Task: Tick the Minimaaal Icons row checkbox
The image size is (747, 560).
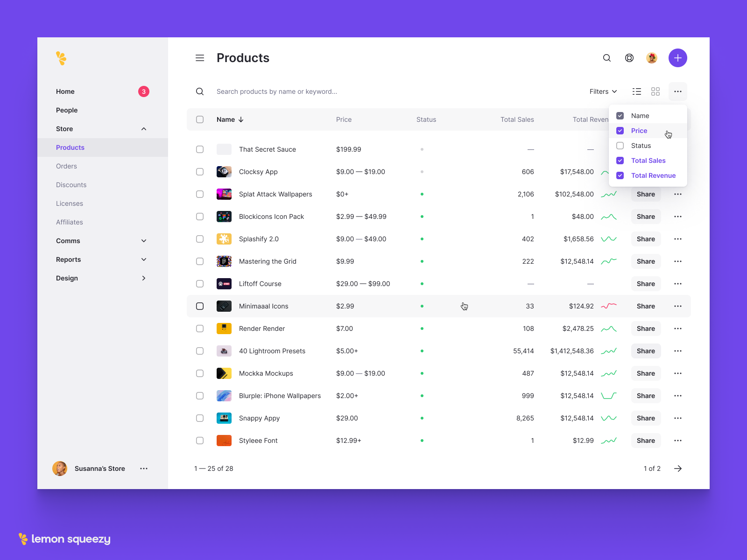Action: (200, 306)
